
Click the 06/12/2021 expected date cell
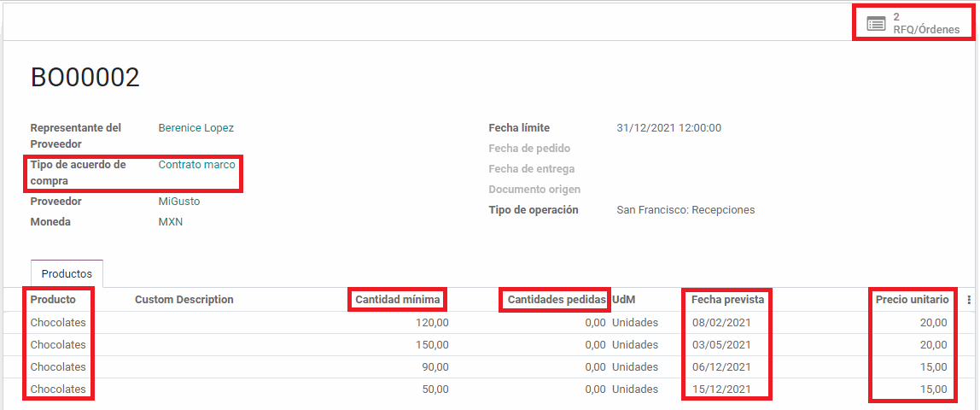click(721, 367)
